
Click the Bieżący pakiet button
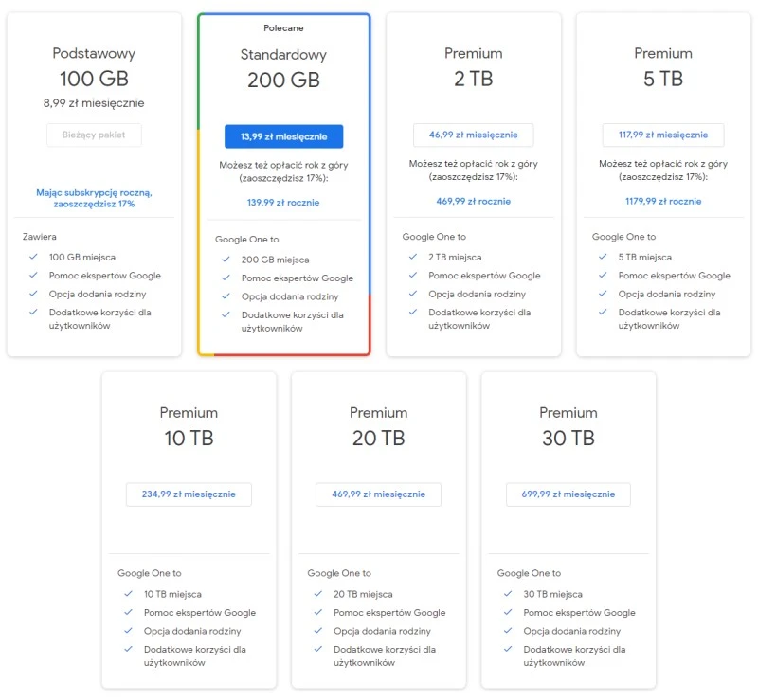point(94,135)
